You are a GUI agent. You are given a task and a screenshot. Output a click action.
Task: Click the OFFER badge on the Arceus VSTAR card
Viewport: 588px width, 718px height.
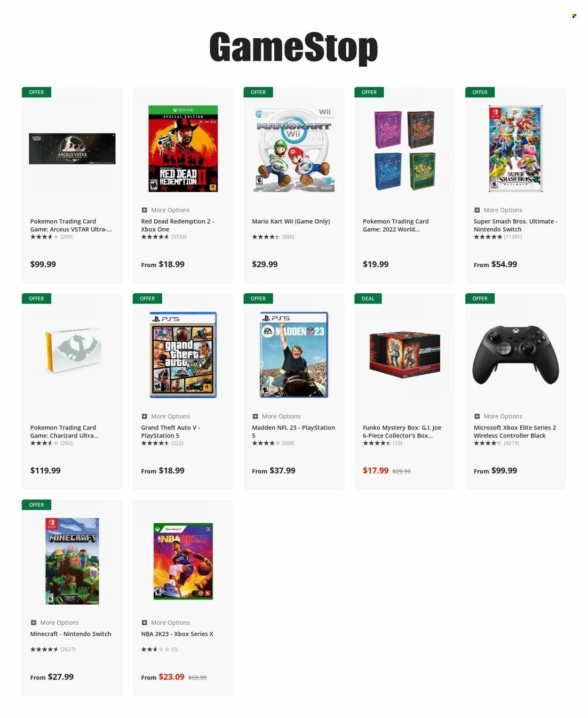point(36,92)
